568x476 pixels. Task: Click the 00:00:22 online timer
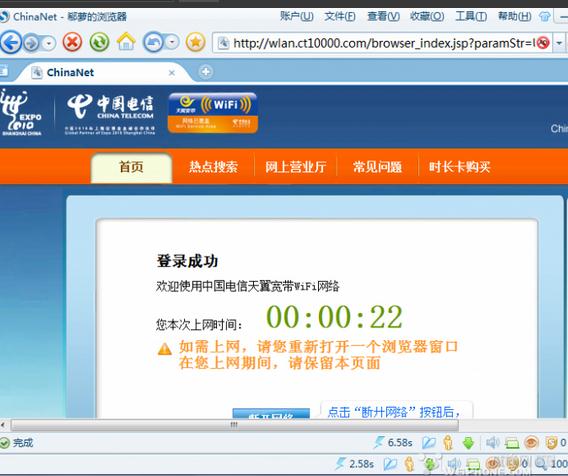tap(334, 317)
